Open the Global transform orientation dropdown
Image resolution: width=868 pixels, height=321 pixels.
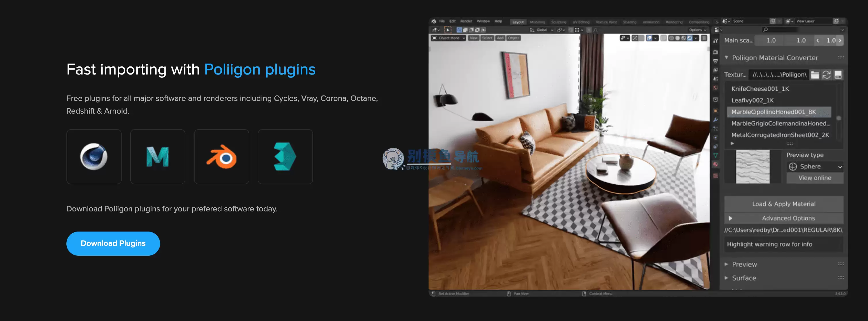541,30
